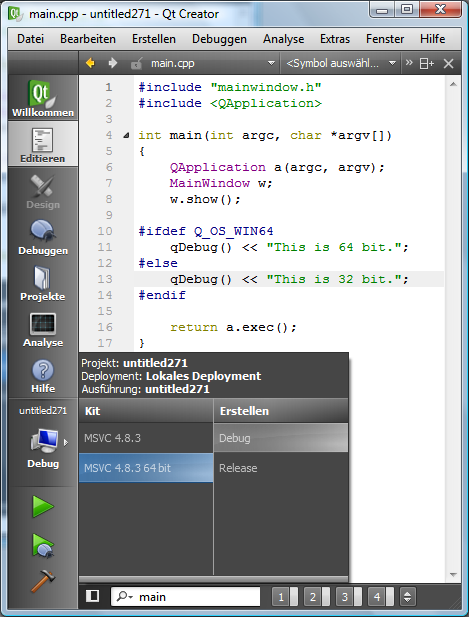The image size is (469, 617).
Task: Collapse the main function fold marker
Action: (x=126, y=135)
